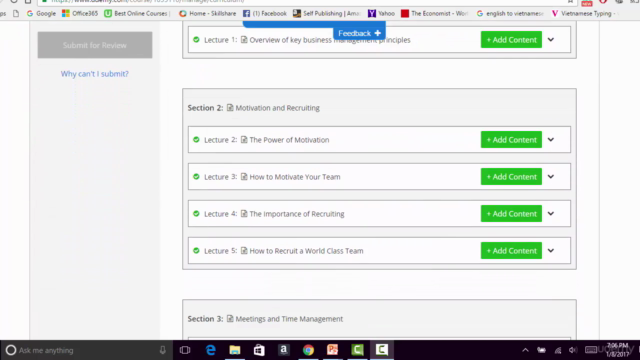Click the network tray icon

[x=558, y=350]
